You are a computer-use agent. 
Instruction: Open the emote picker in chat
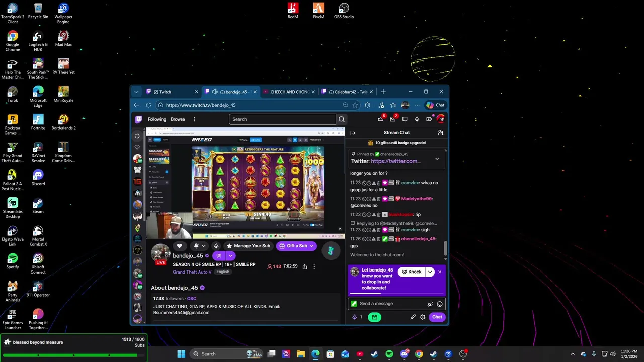coord(440,304)
